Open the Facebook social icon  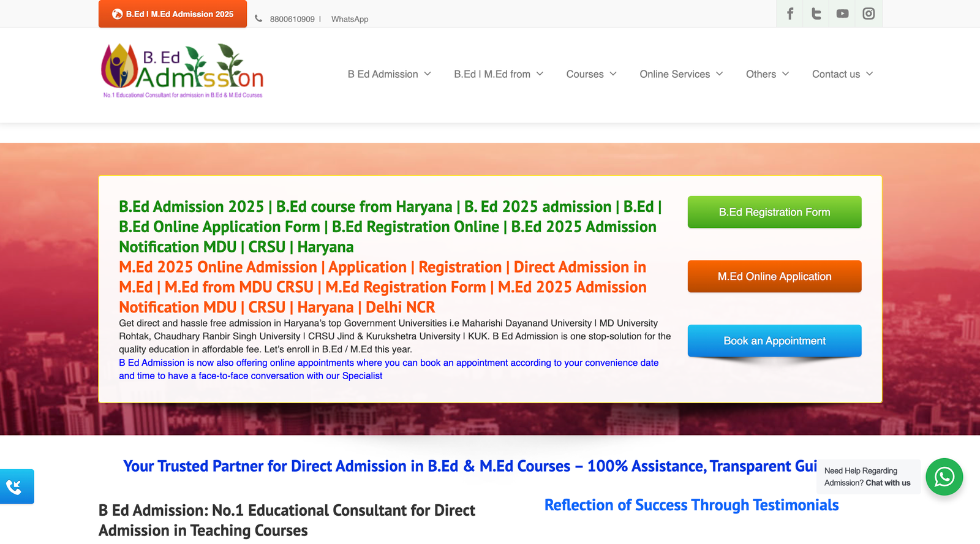[790, 13]
